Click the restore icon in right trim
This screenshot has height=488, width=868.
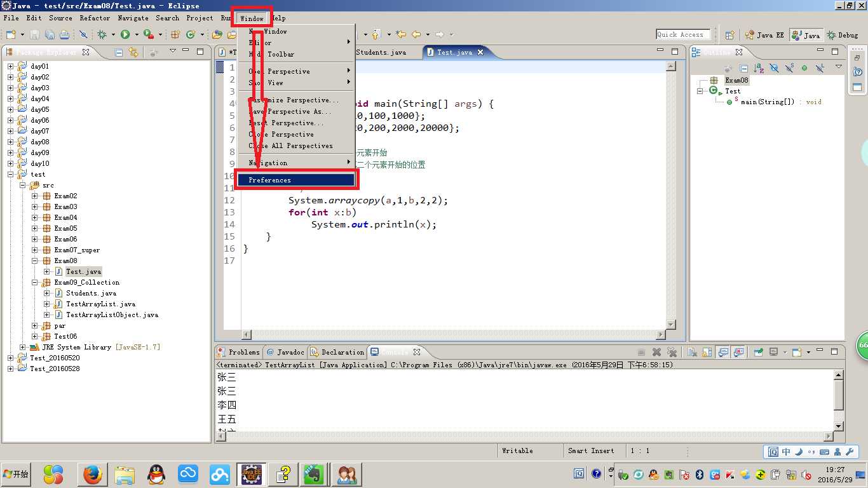857,58
